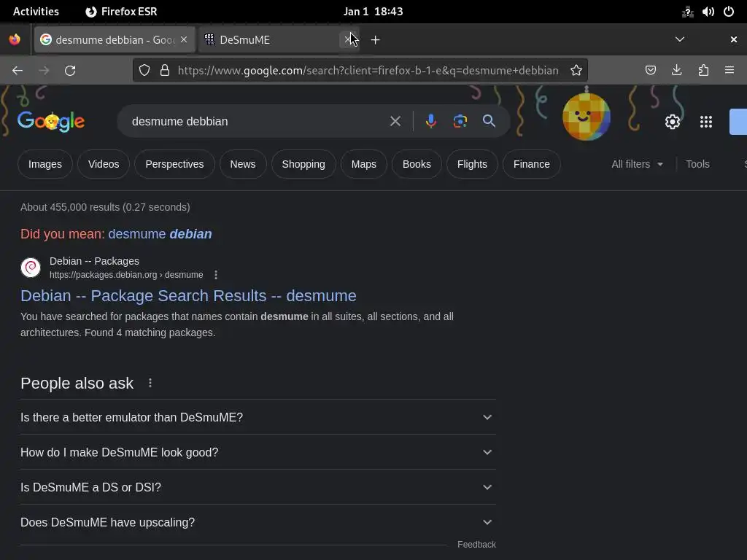This screenshot has height=560, width=747.
Task: Open the extensions puzzle icon
Action: click(703, 71)
